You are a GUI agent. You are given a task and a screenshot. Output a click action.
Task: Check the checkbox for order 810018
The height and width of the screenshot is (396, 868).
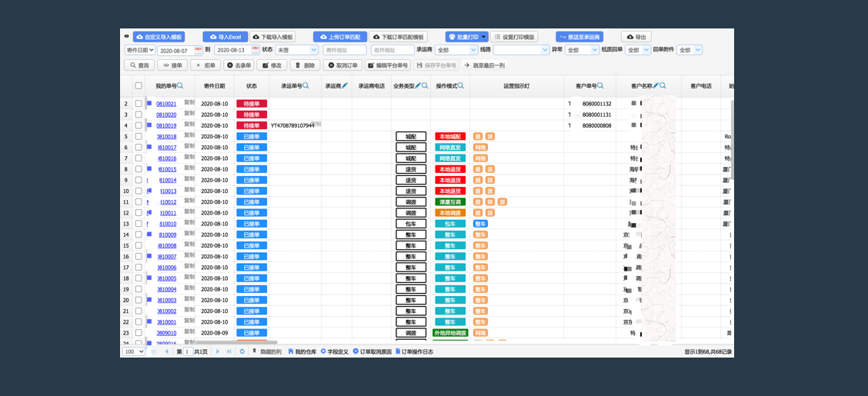click(x=139, y=136)
